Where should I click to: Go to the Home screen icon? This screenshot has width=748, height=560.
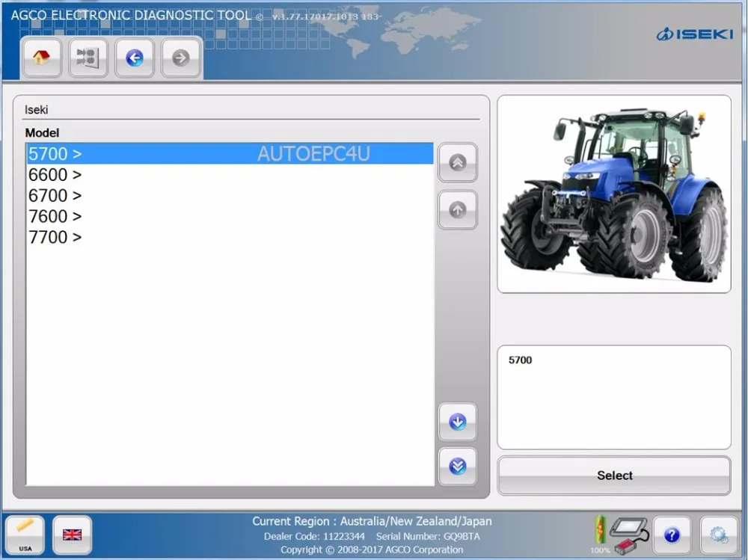[41, 58]
